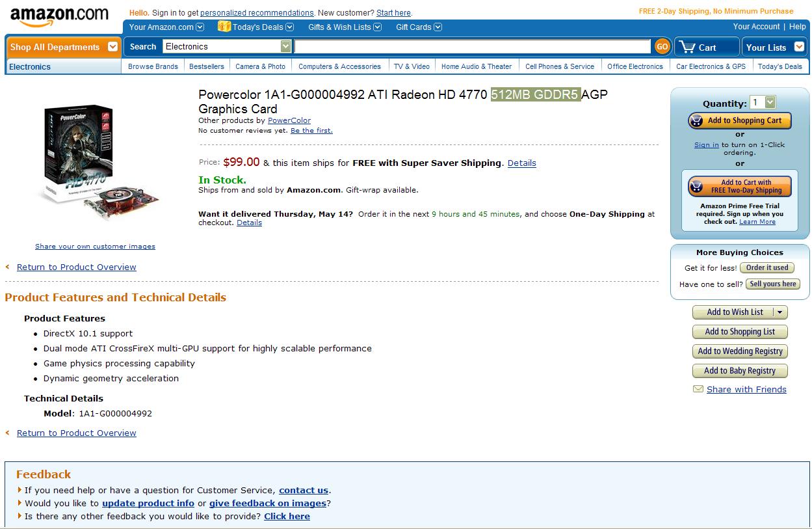Click the Order it used button
812x529 pixels.
point(767,267)
